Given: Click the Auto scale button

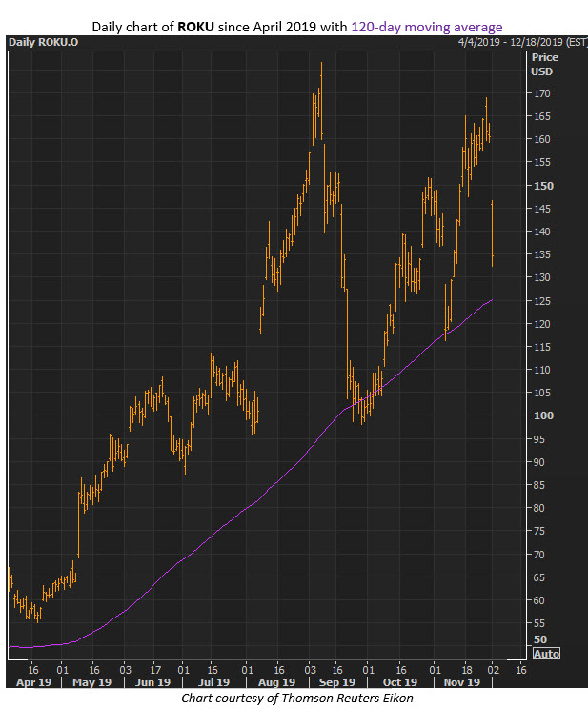Looking at the screenshot, I should tap(546, 654).
